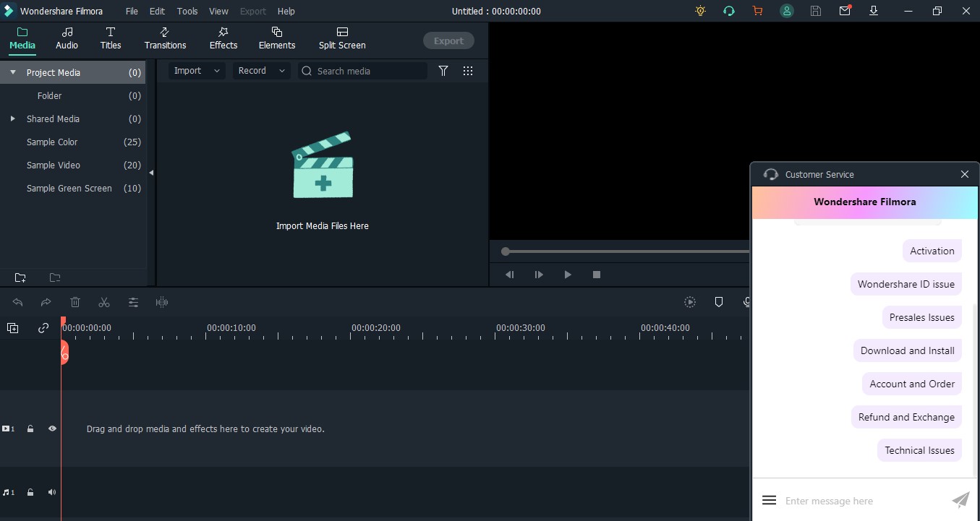
Task: Click the render preview icon
Action: click(690, 302)
